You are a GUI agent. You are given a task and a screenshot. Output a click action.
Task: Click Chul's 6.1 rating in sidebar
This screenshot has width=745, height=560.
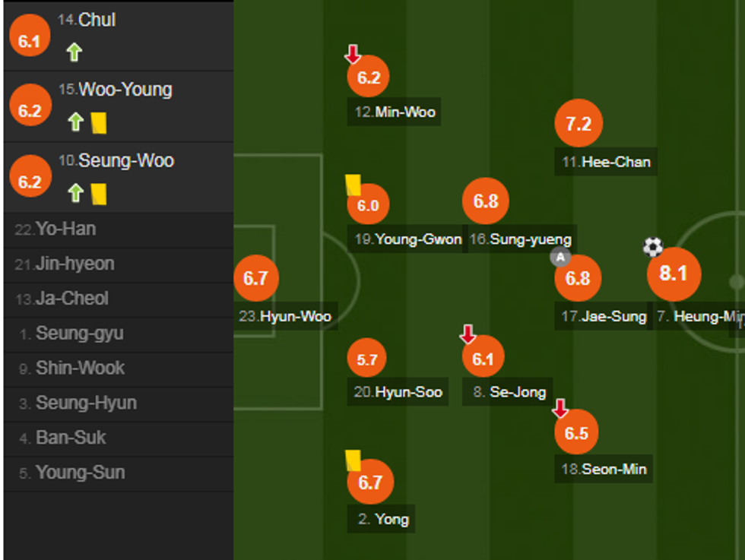[x=29, y=42]
